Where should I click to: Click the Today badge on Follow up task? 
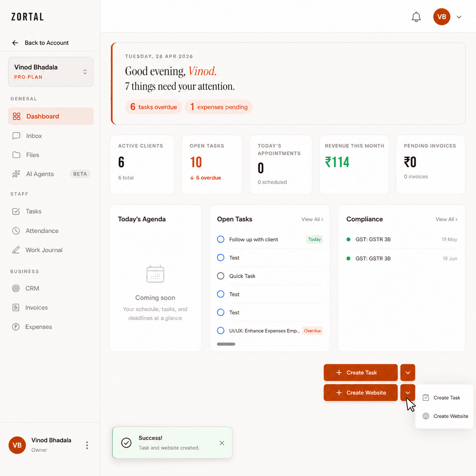tap(314, 240)
